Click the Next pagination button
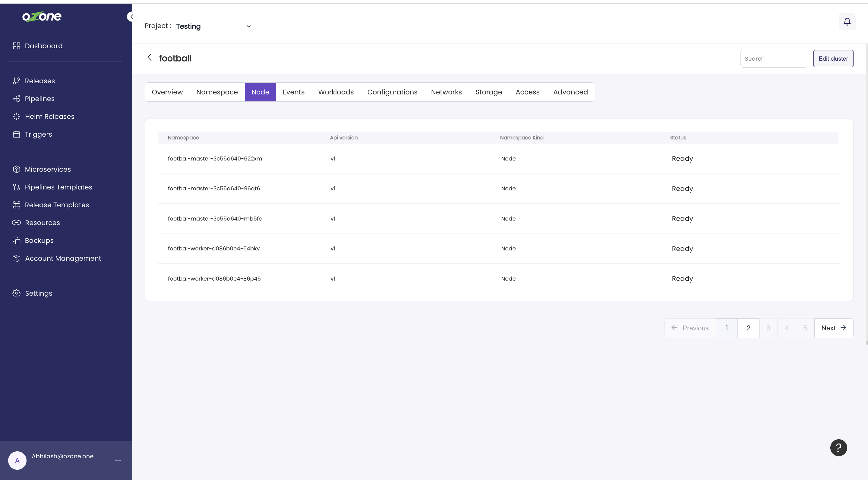The height and width of the screenshot is (480, 868). 833,328
